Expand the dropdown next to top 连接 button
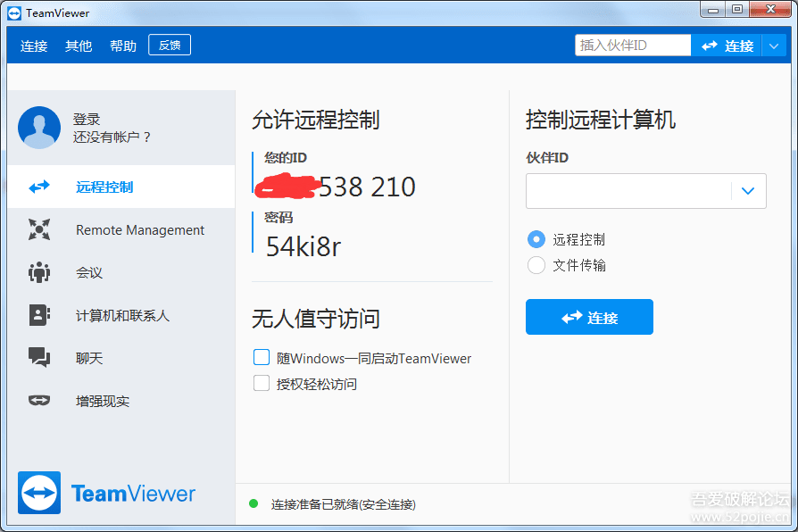 click(773, 46)
